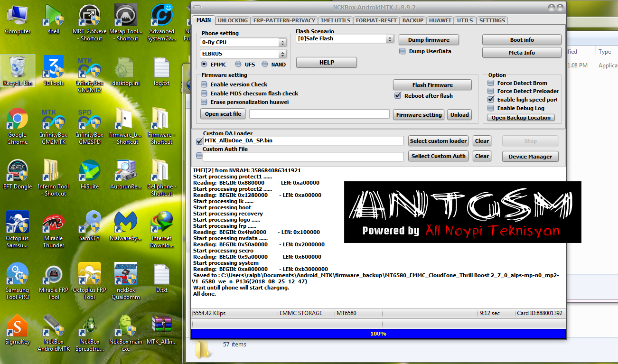The height and width of the screenshot is (364, 618).
Task: Enable the Dump UserData checkbox
Action: (x=403, y=51)
